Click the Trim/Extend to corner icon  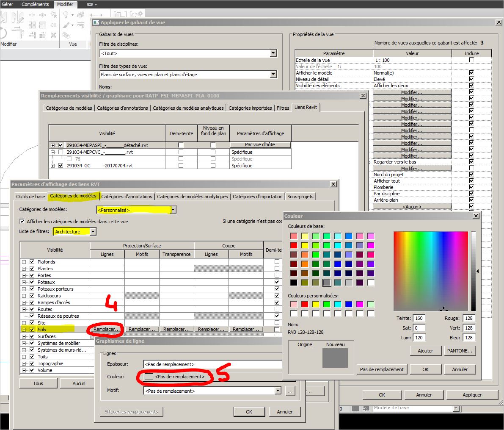click(18, 31)
